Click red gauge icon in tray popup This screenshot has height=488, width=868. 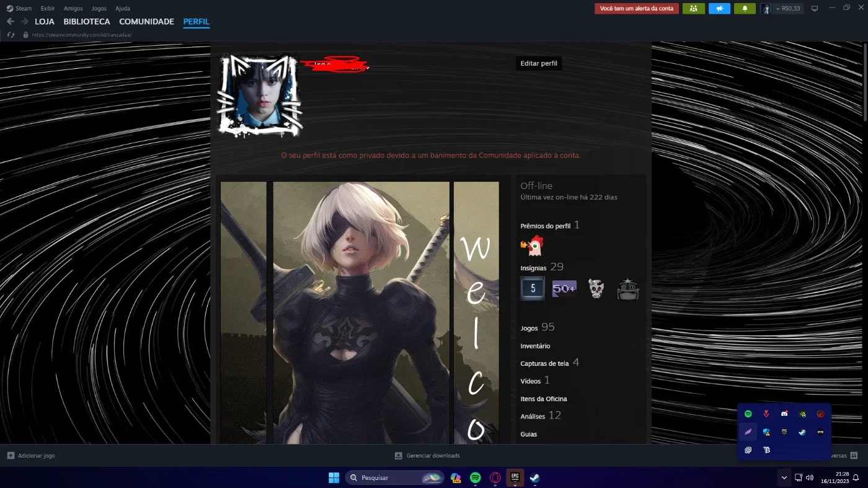pos(820,414)
